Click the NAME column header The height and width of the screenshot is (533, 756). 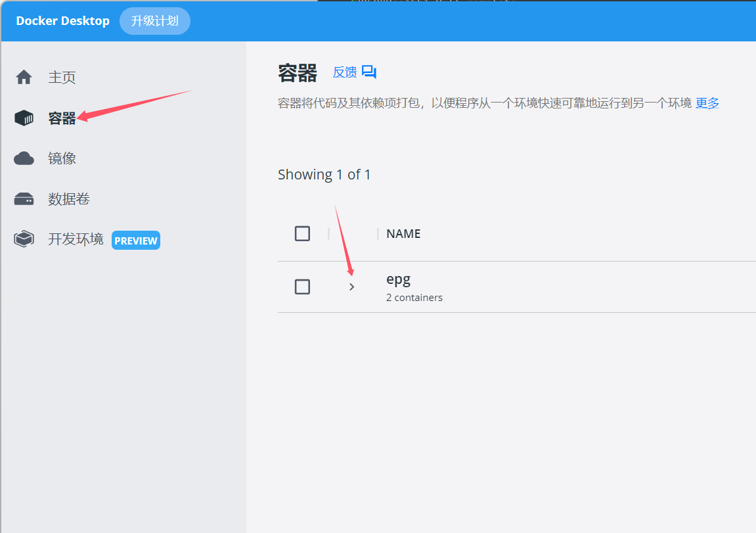coord(403,233)
